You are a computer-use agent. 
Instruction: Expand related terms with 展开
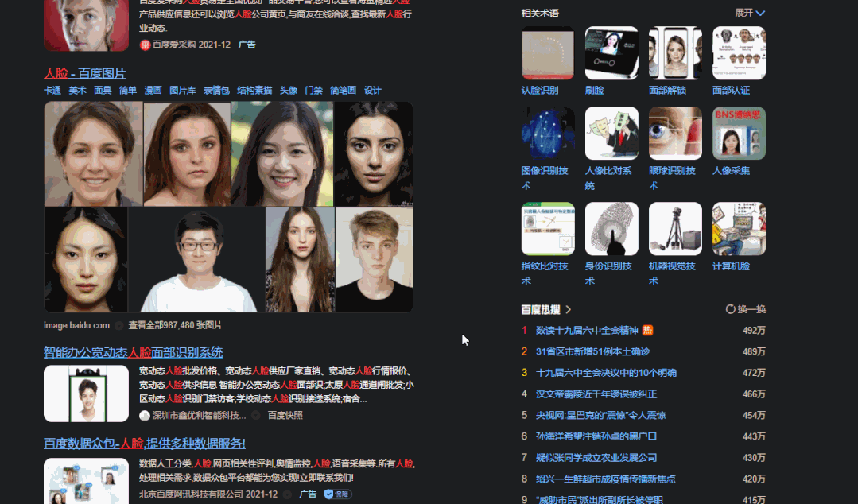coord(750,13)
